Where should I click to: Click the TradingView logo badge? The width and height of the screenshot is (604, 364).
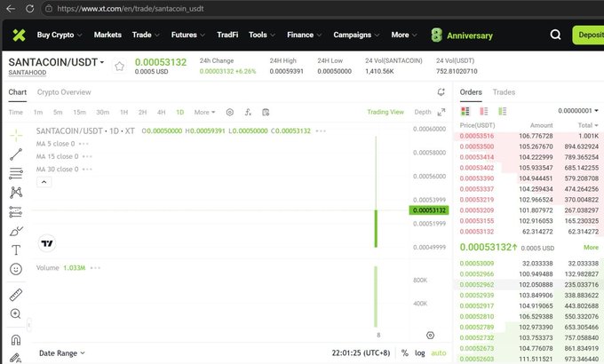tap(47, 243)
